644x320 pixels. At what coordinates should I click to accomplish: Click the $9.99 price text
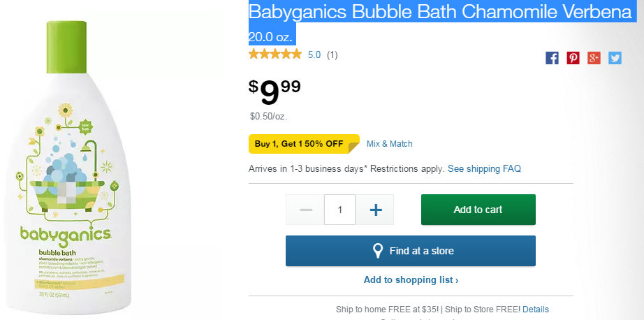275,89
